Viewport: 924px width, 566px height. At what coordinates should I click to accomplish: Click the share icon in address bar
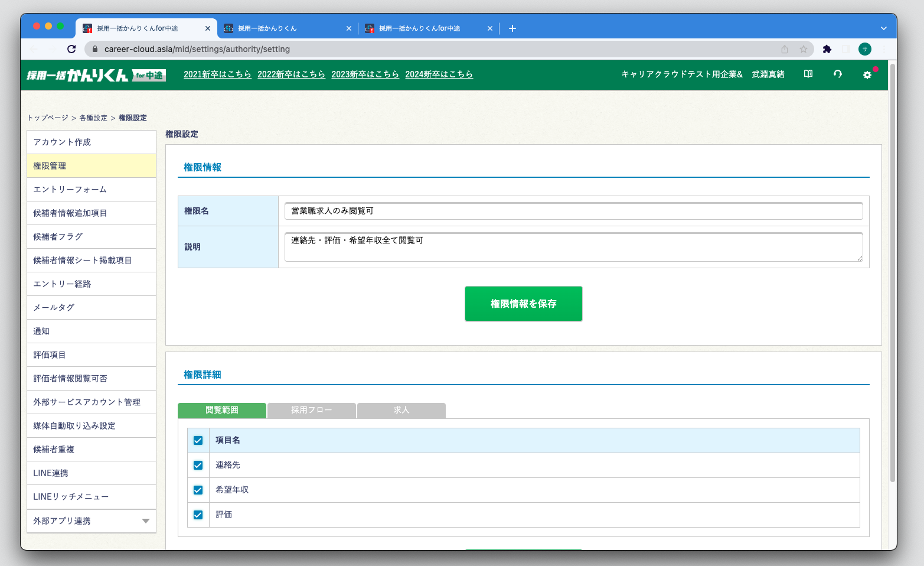[x=785, y=49]
